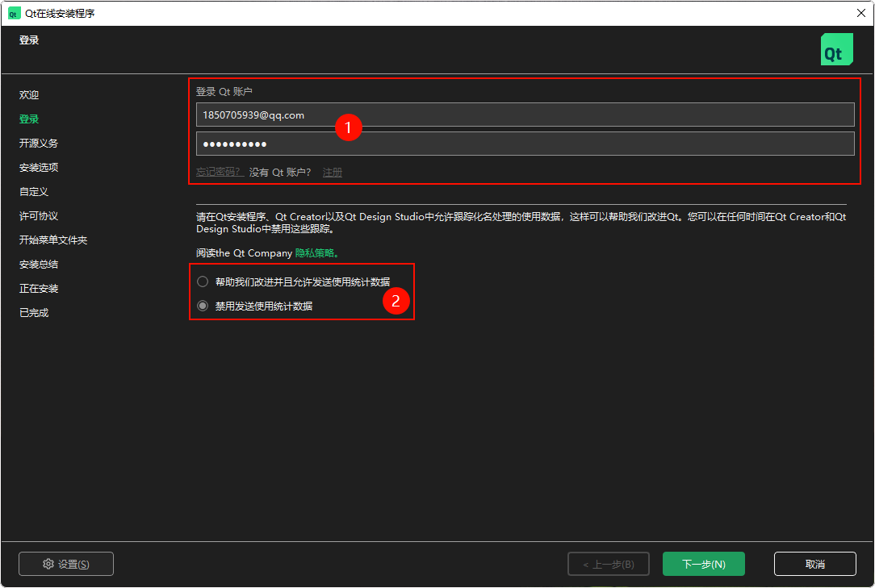Click the email account input field

525,115
